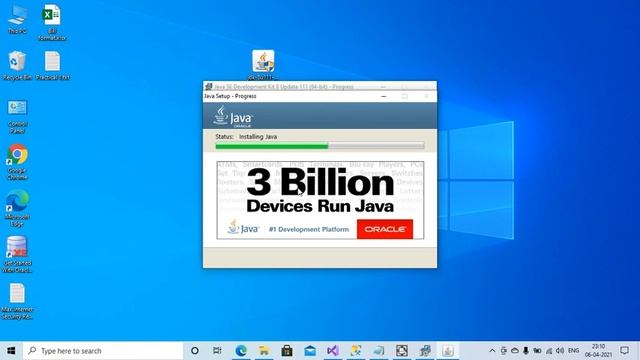Open Cortana from the taskbar
The width and height of the screenshot is (640, 360).
[x=195, y=351]
